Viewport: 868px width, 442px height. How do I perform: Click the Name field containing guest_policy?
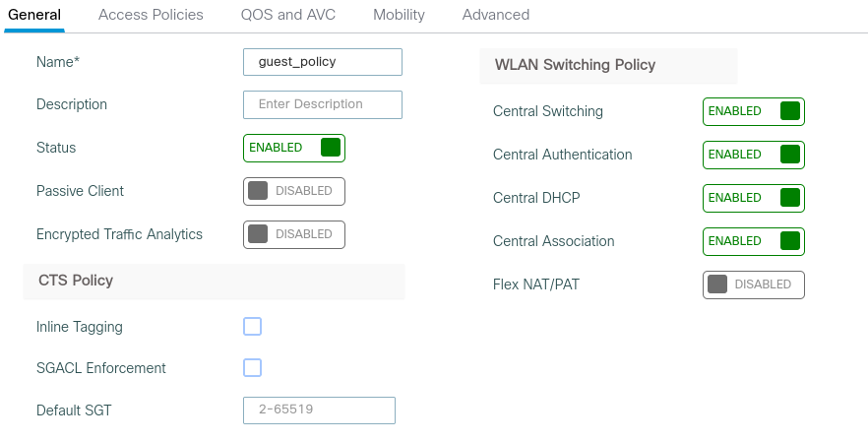(x=322, y=61)
